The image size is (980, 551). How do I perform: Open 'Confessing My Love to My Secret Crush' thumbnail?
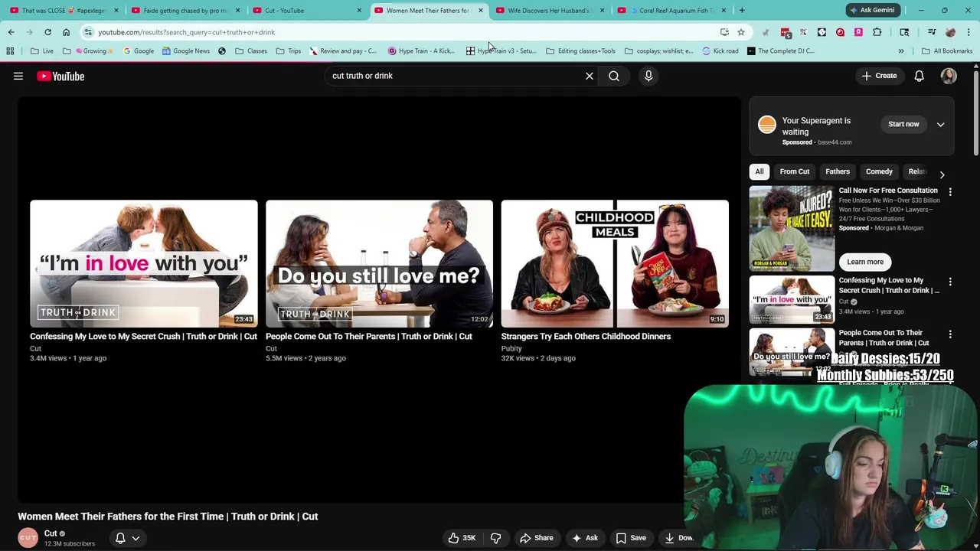click(144, 263)
